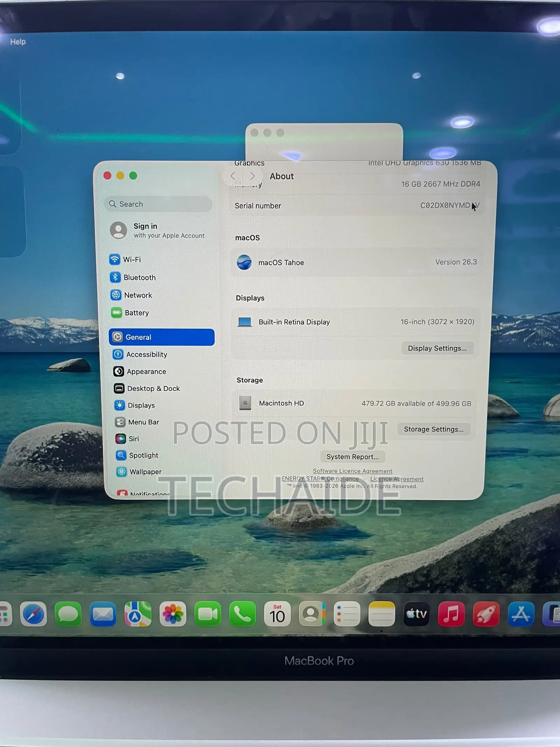Open Appearance settings

140,372
